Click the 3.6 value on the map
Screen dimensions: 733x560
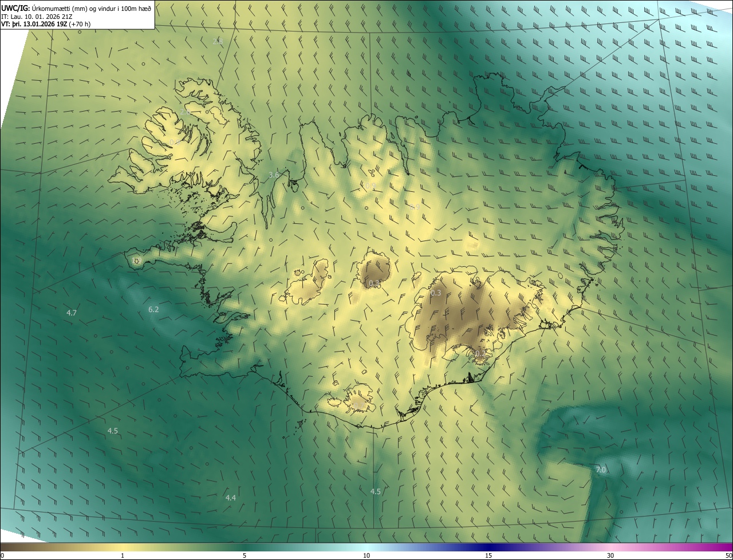click(x=274, y=175)
